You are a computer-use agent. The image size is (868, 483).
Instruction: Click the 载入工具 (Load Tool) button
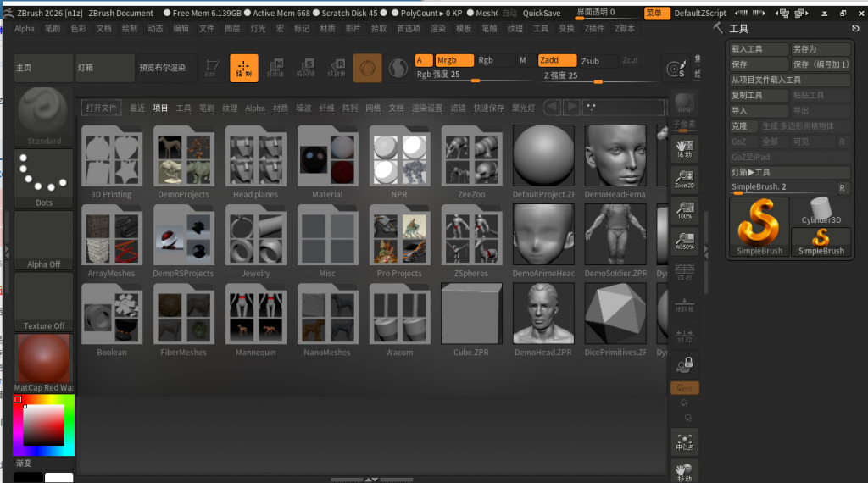click(759, 49)
